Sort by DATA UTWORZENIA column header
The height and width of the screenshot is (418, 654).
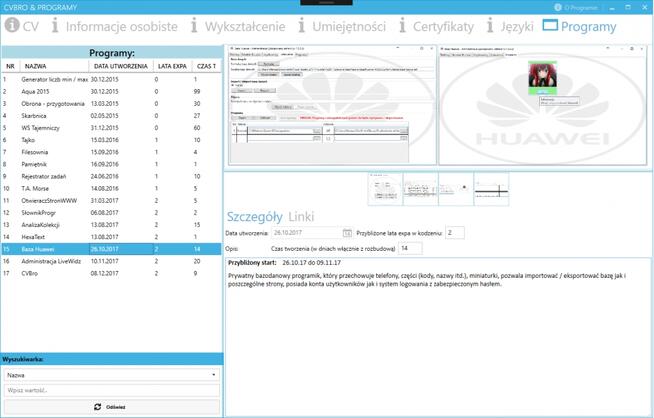coord(121,66)
